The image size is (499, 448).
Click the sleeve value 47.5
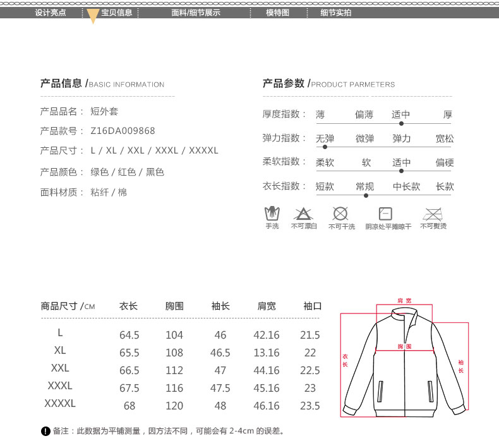(220, 388)
